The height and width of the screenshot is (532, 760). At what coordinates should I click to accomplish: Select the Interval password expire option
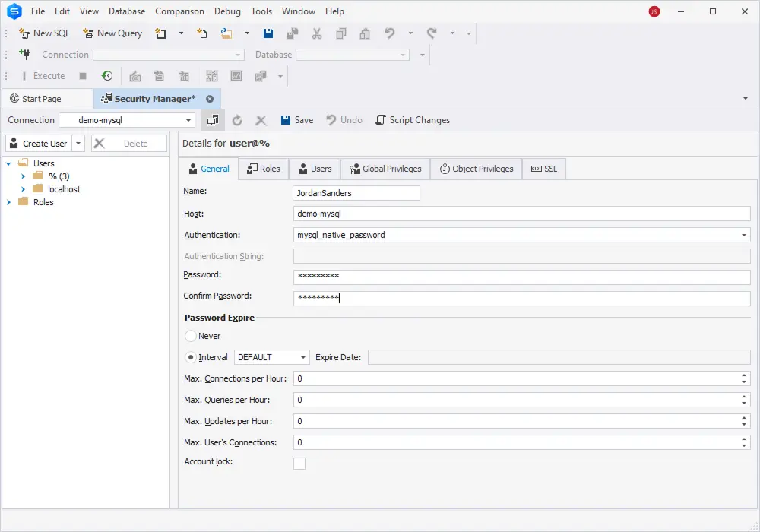191,357
